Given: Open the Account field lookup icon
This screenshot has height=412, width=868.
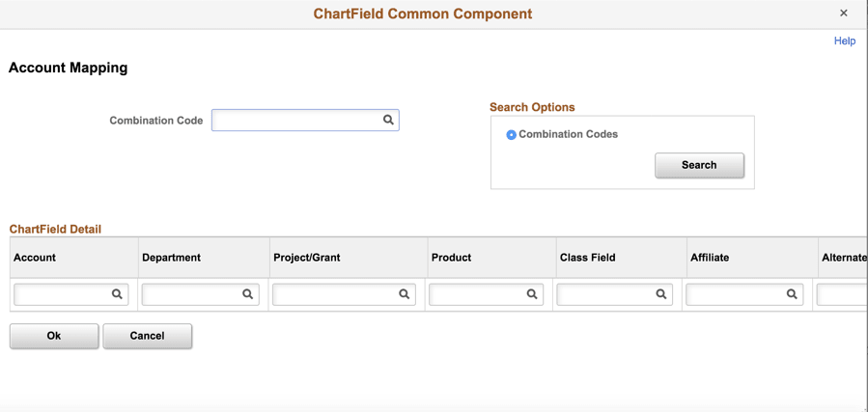Looking at the screenshot, I should (117, 294).
